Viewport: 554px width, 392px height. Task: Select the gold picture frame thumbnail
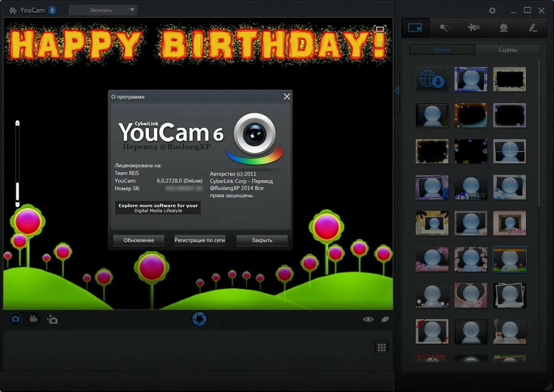[509, 223]
